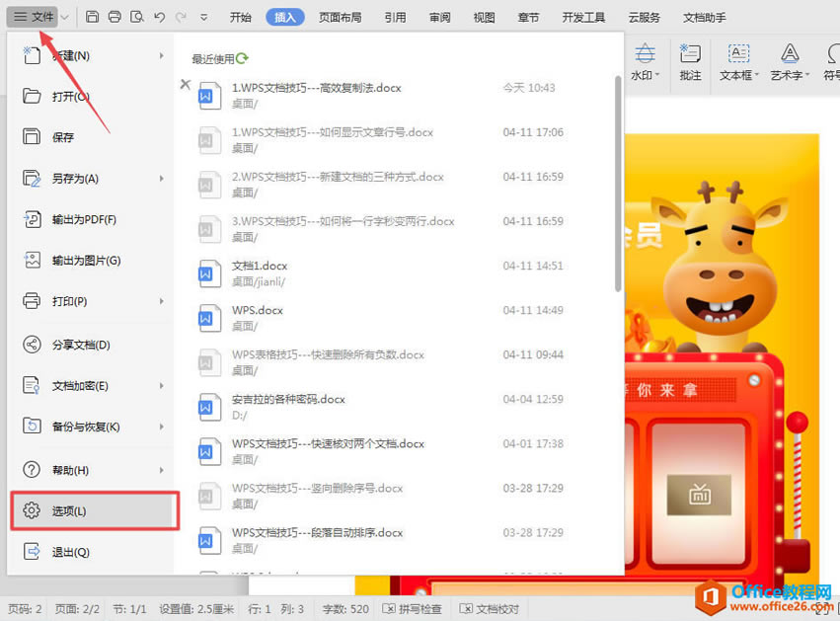Select 打开(O) in file menu
Screen dimensions: 840x621
coord(92,97)
